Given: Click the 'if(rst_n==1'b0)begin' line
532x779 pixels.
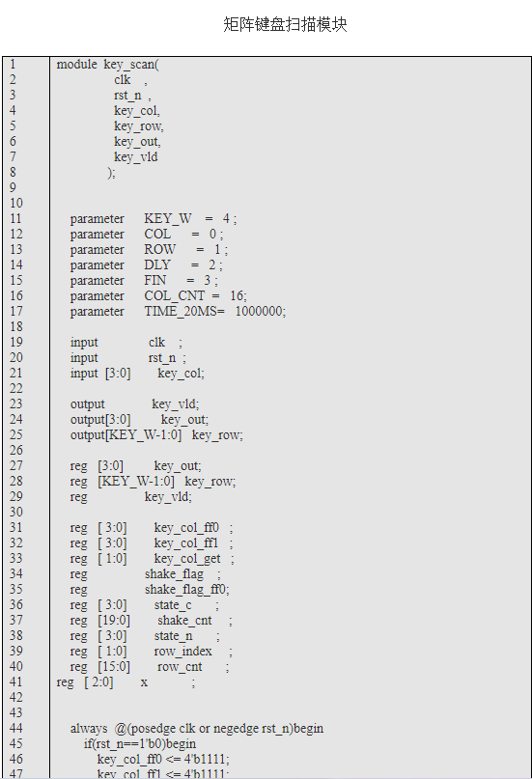Looking at the screenshot, I should [x=140, y=743].
